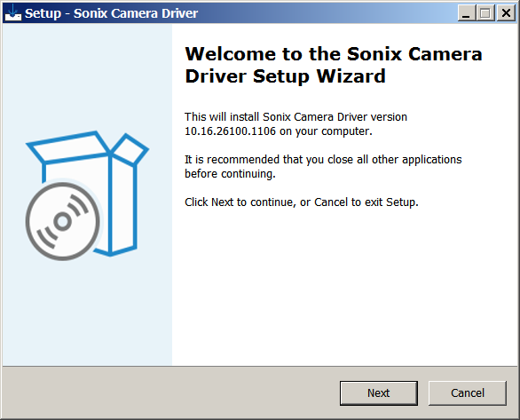This screenshot has height=420, width=520.
Task: Click the Welcome wizard heading text
Action: 334,65
